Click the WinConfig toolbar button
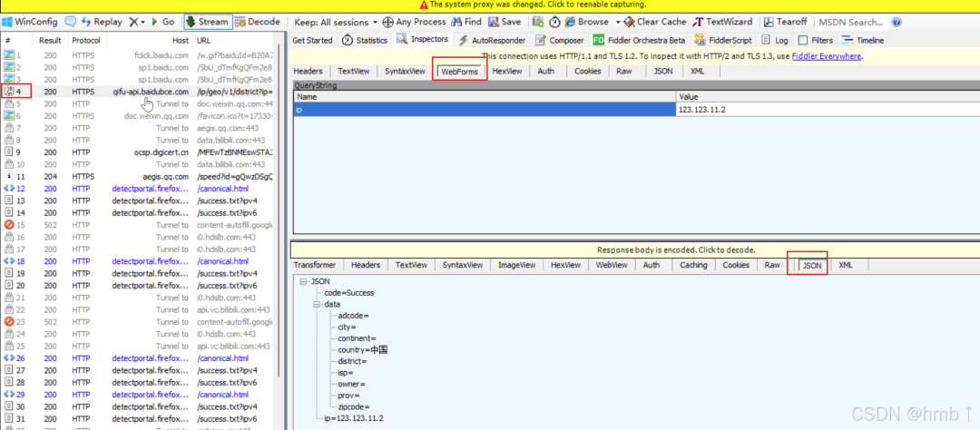 29,22
